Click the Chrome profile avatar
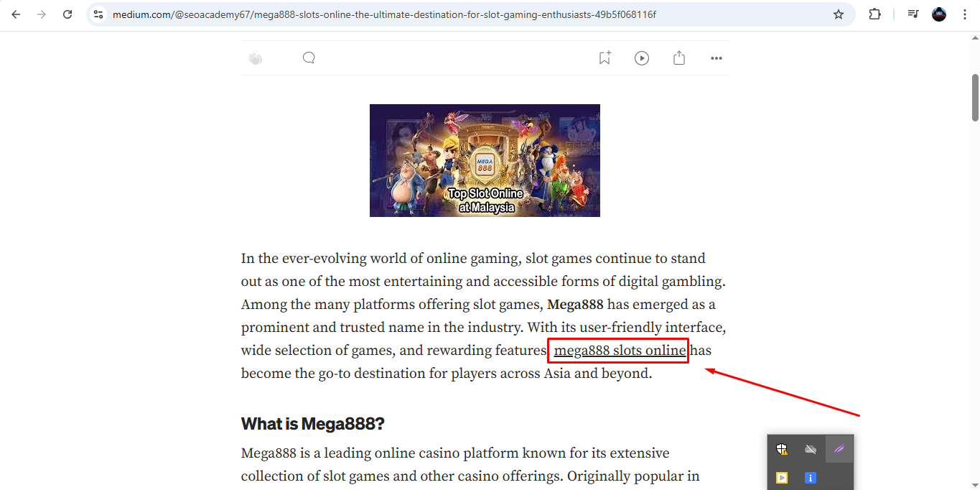 [x=939, y=14]
